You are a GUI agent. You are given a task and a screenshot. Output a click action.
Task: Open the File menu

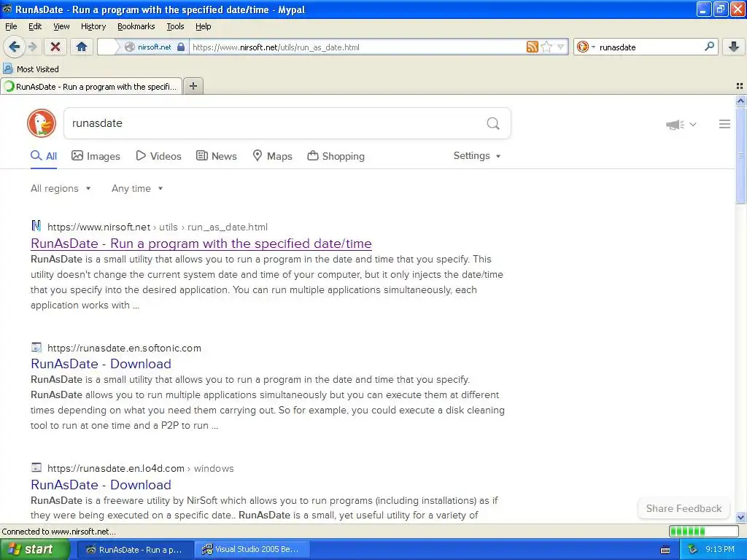(x=11, y=26)
